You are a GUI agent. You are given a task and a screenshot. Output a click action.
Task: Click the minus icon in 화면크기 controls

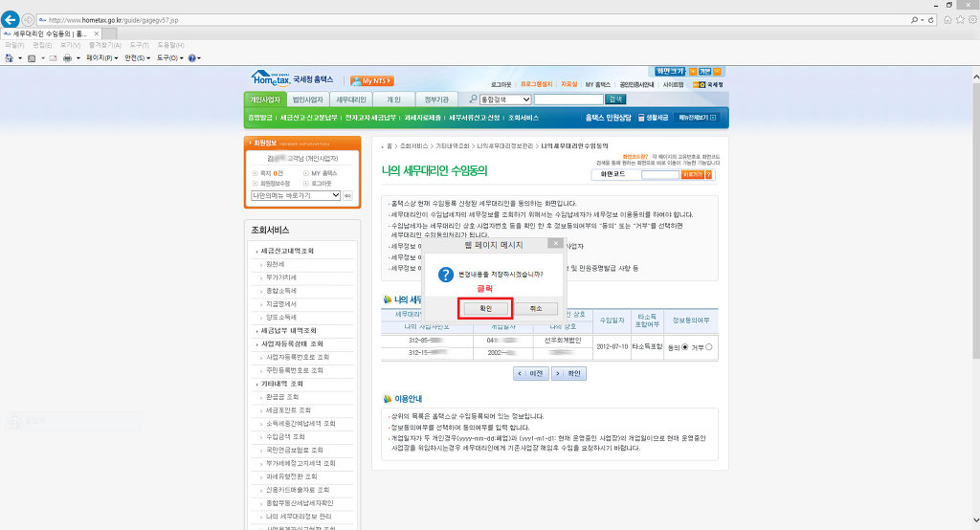tap(717, 72)
